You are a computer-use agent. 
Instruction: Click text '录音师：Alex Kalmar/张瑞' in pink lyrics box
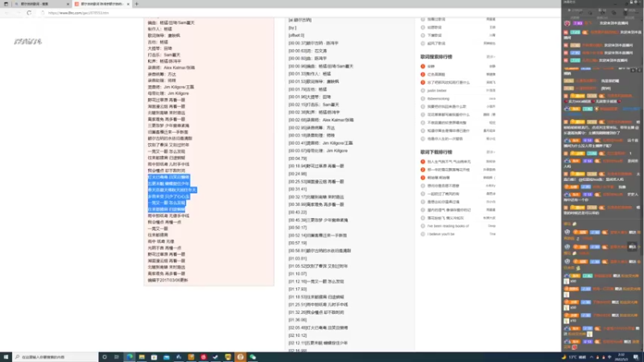tap(171, 68)
